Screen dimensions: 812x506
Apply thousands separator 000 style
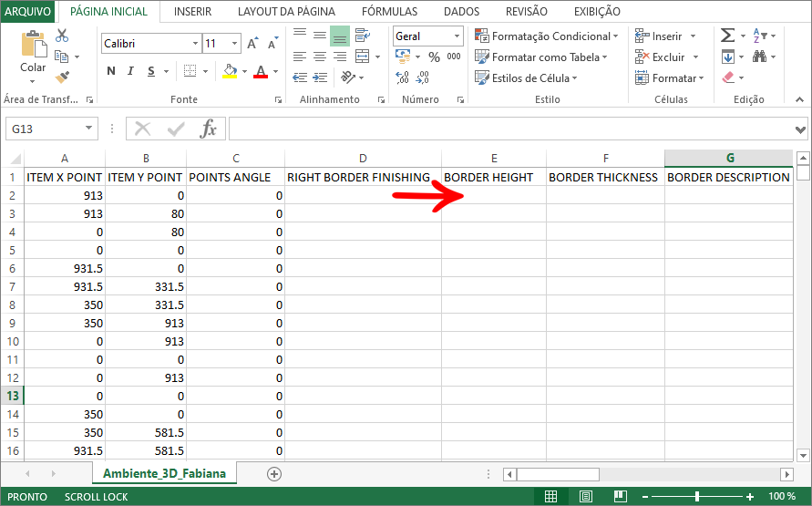click(454, 57)
